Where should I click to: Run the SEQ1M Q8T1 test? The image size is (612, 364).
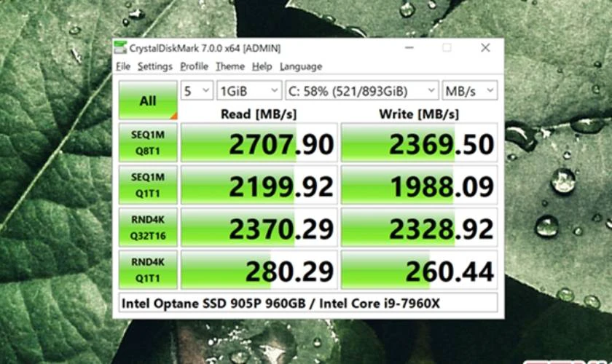coord(148,143)
